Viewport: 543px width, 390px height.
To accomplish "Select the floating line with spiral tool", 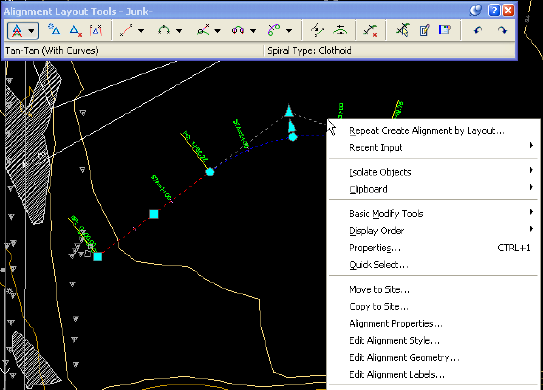I will [x=203, y=30].
